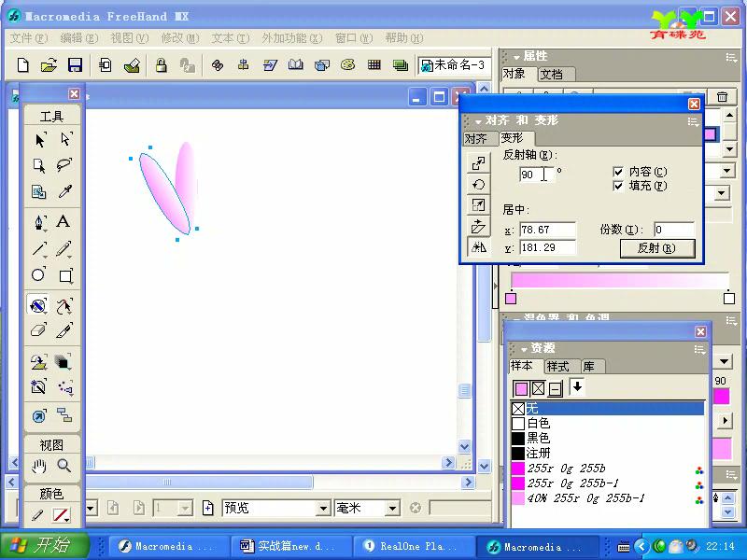The width and height of the screenshot is (747, 560).
Task: Choose the Rotate transform icon in the transform panel
Action: pos(478,184)
